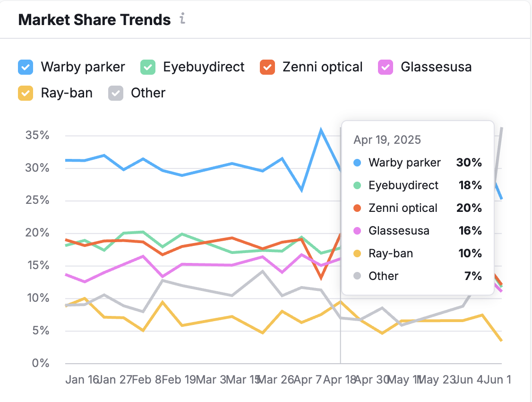
Task: Hide the Other series checkbox
Action: pos(116,93)
